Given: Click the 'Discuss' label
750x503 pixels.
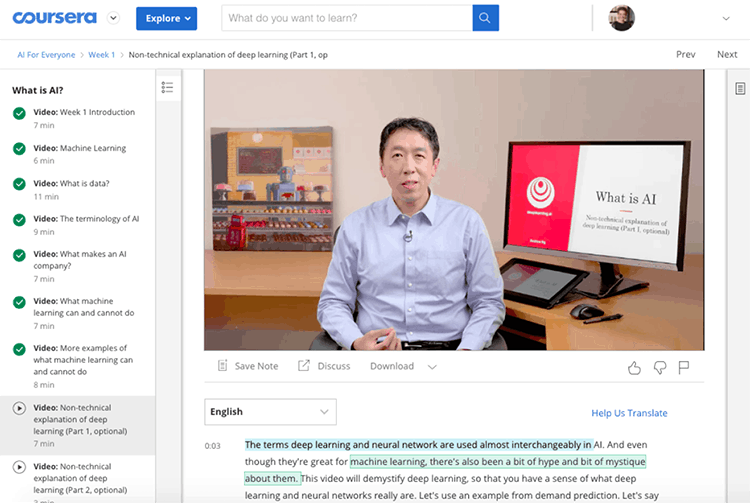Looking at the screenshot, I should click(x=334, y=366).
